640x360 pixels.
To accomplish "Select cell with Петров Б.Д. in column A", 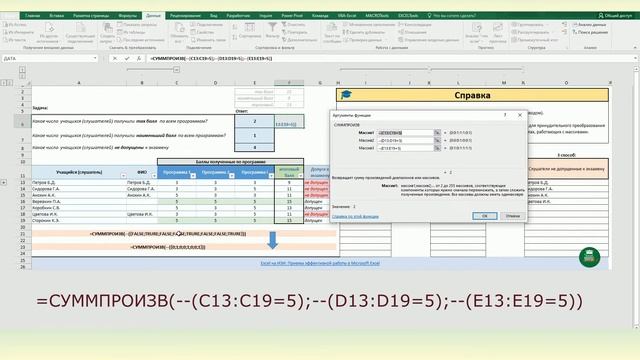I will (79, 182).
